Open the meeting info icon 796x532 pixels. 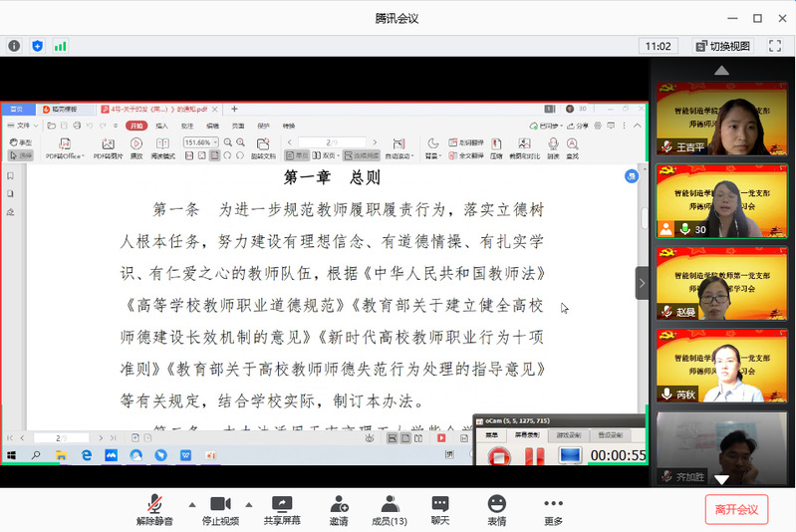point(14,46)
